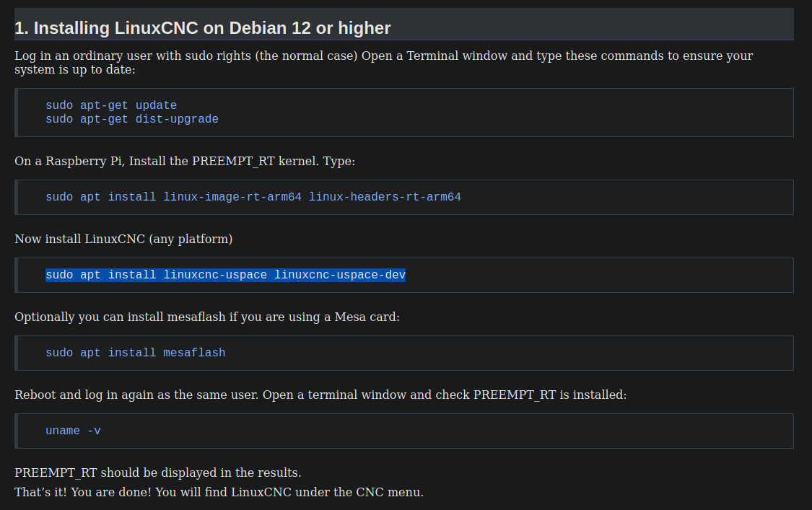This screenshot has height=510, width=812.
Task: Click the highlighted linuxcnc-uspace install command
Action: point(225,275)
